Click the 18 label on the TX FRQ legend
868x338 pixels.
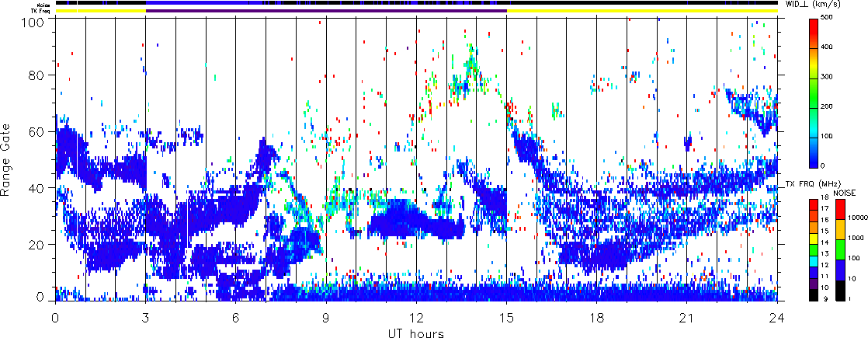click(825, 198)
